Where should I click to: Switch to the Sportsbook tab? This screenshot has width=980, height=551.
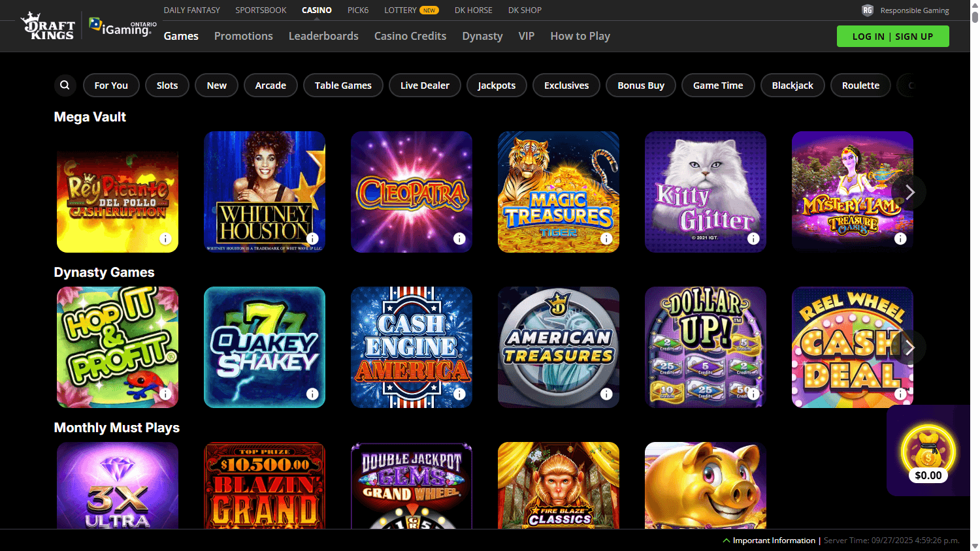[x=261, y=10]
